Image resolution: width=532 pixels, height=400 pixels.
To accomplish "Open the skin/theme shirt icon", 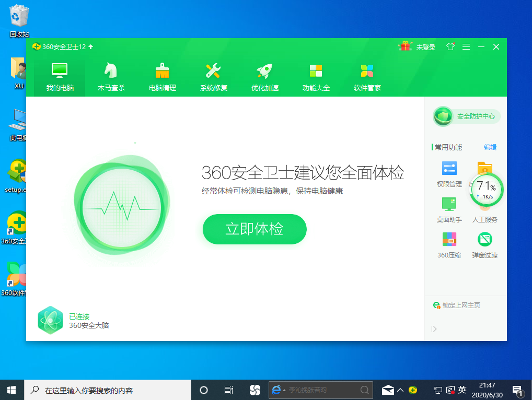I will coord(450,46).
